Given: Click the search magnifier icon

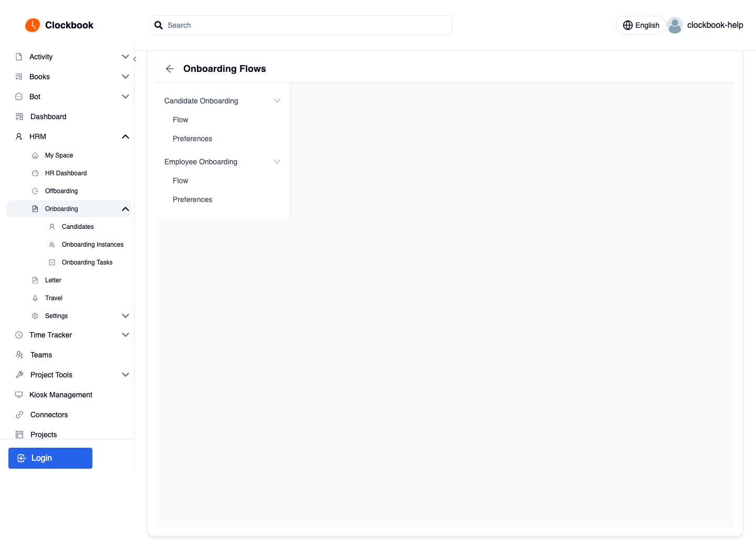Looking at the screenshot, I should tap(159, 25).
